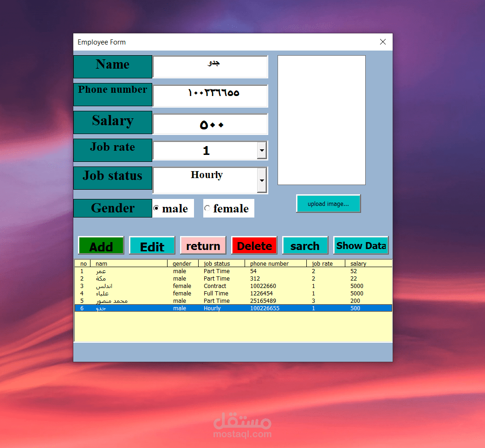
Task: Close the Employee Form window
Action: coord(383,42)
